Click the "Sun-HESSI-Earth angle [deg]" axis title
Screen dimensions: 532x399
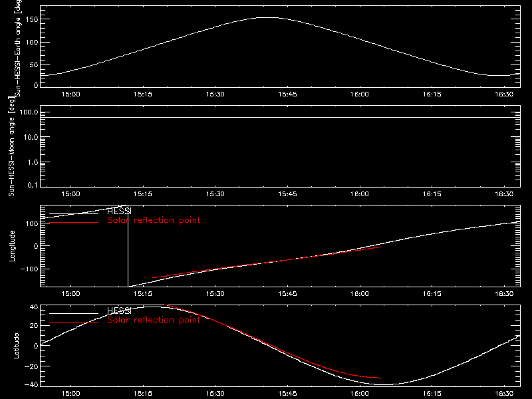pyautogui.click(x=19, y=48)
